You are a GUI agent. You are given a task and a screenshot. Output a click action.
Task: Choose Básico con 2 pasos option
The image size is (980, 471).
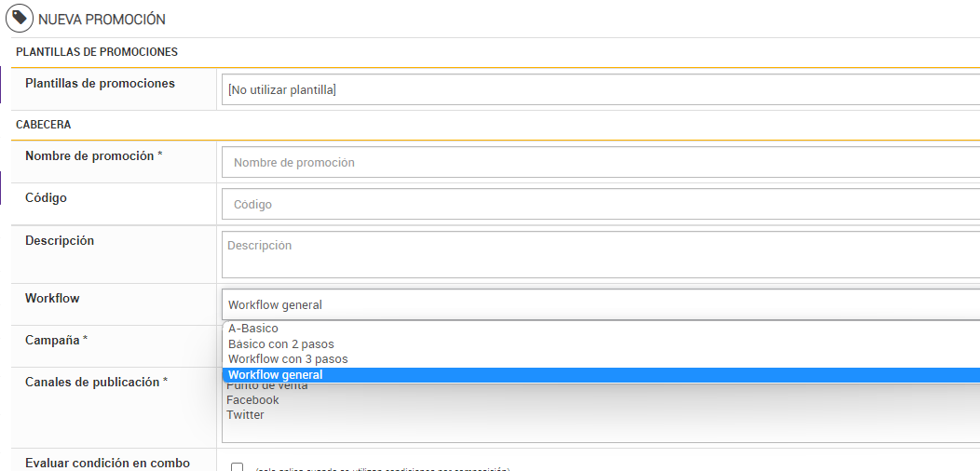coord(281,344)
